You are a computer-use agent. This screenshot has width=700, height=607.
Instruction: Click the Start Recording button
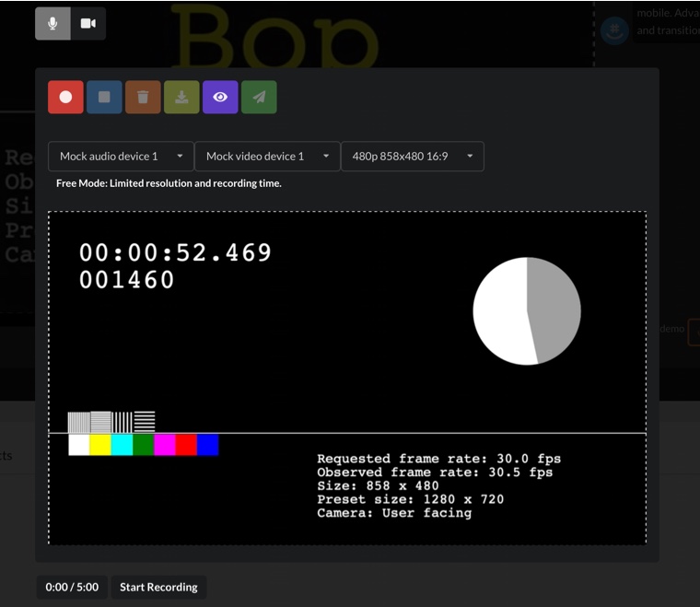158,587
